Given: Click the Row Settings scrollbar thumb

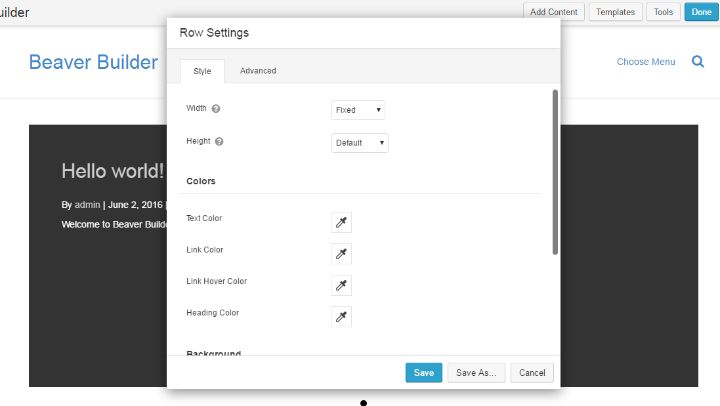Looking at the screenshot, I should coord(555,172).
